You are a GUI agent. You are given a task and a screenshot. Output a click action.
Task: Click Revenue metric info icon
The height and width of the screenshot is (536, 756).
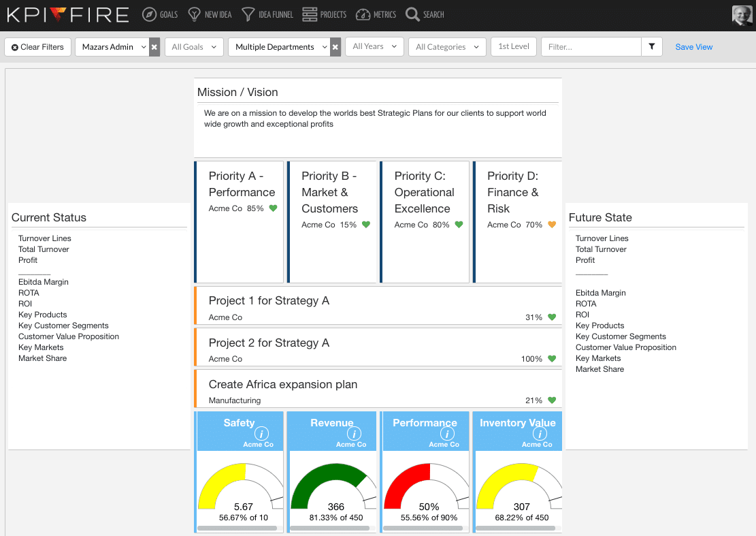click(x=354, y=434)
